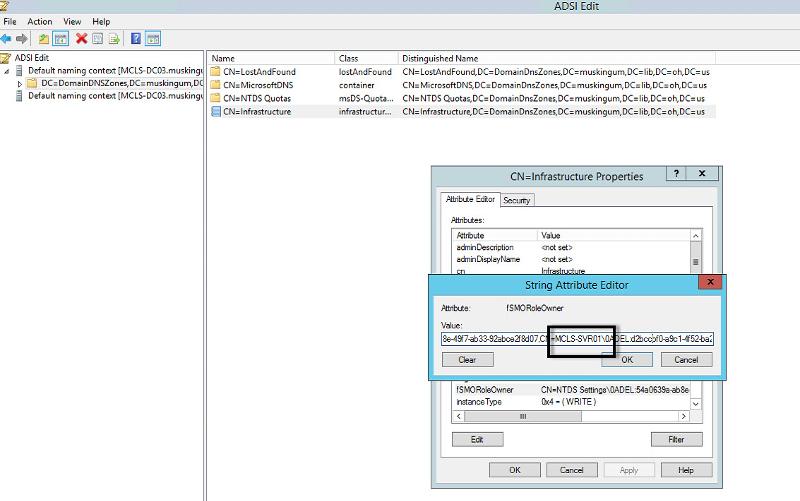
Task: Click the 0x4 = ( WRITE ) value cell
Action: coord(568,402)
